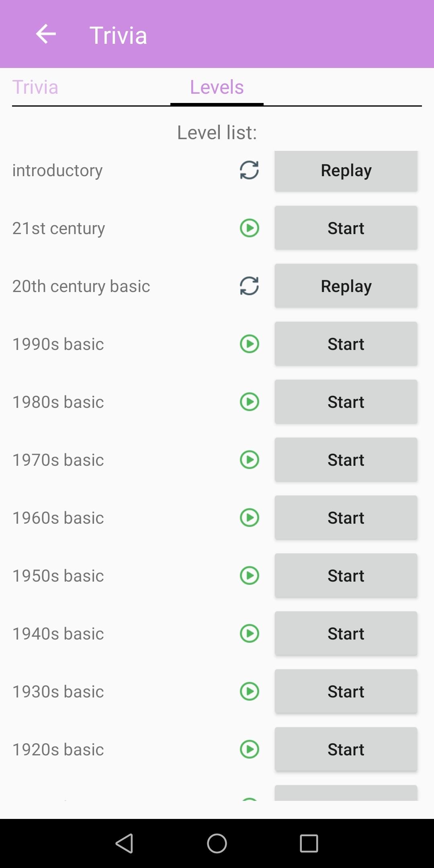Start the 1920s basic level

346,749
